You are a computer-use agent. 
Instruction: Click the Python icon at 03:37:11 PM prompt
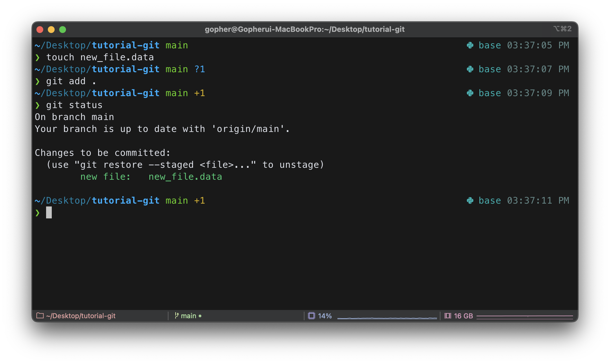[x=470, y=200]
